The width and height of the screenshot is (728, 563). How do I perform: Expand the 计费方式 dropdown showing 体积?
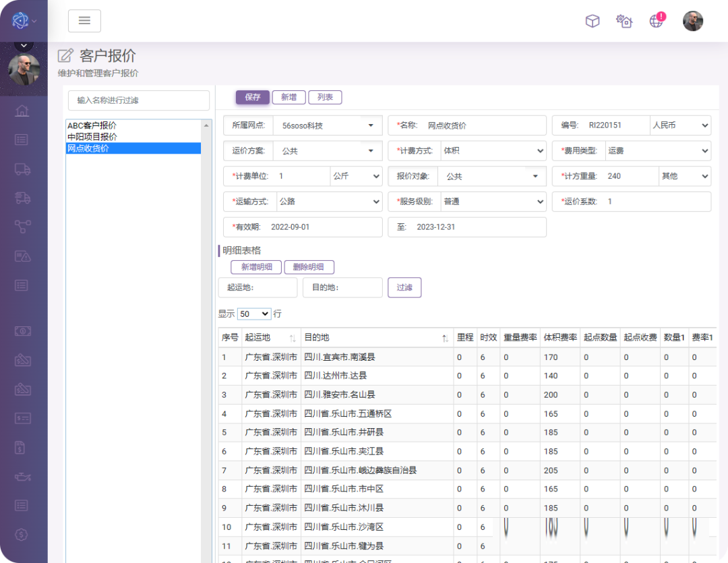click(493, 151)
